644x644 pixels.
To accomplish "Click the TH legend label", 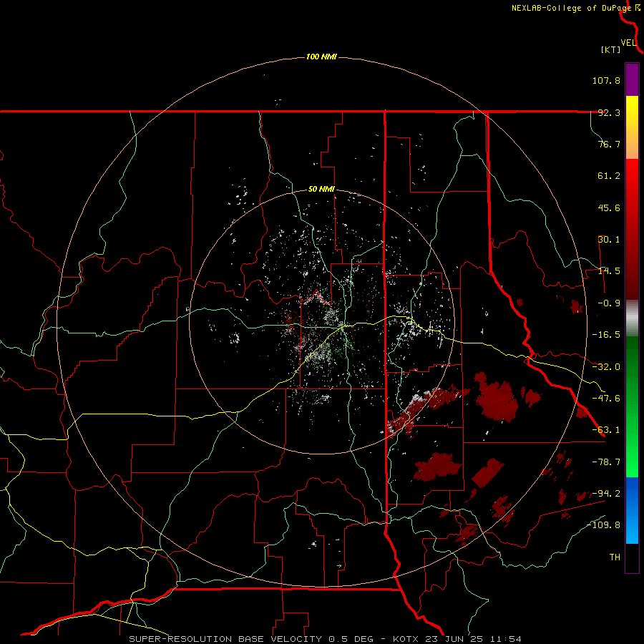I will coord(615,557).
